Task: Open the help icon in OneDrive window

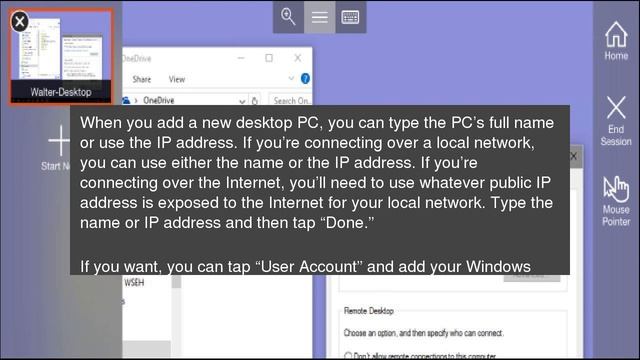Action: click(x=305, y=78)
